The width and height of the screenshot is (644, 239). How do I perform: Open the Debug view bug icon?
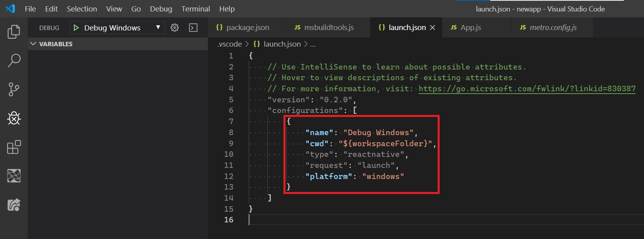(x=14, y=118)
